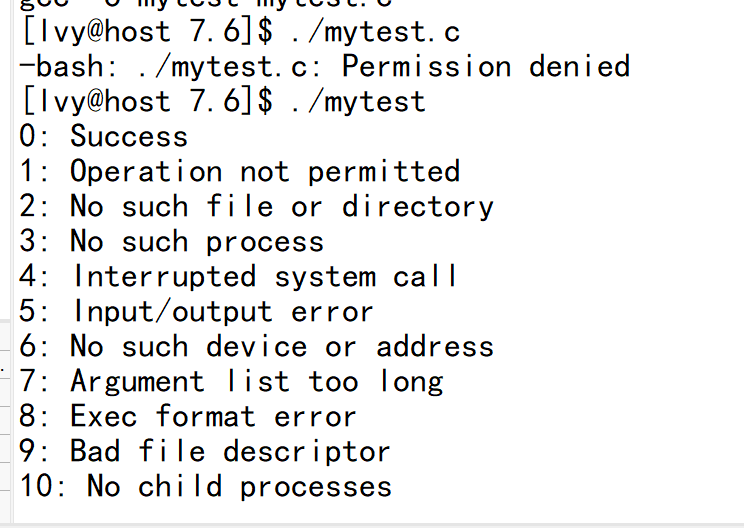Click the '8: Exec format error' line

coord(187,417)
